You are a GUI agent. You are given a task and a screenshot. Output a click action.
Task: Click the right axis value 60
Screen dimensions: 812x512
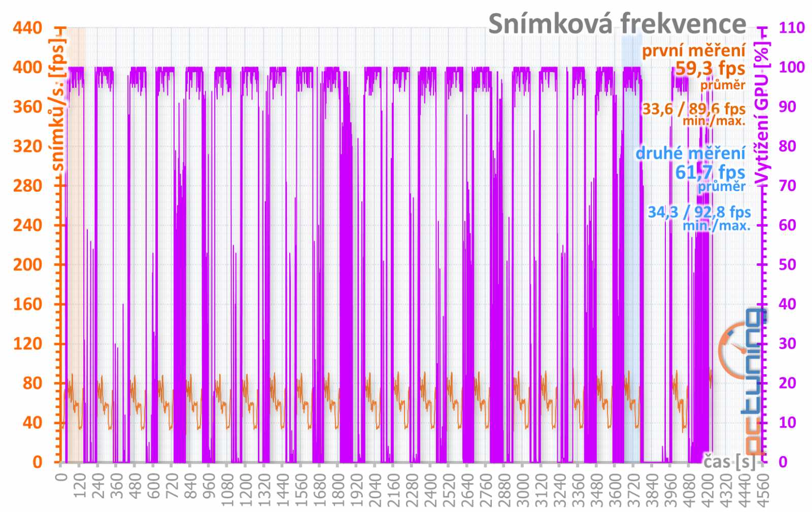pos(787,225)
